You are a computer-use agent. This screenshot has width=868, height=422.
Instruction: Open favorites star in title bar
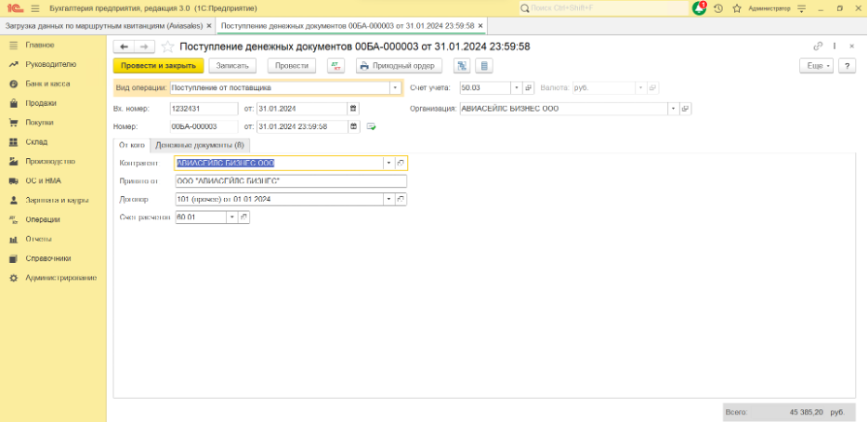pos(737,9)
